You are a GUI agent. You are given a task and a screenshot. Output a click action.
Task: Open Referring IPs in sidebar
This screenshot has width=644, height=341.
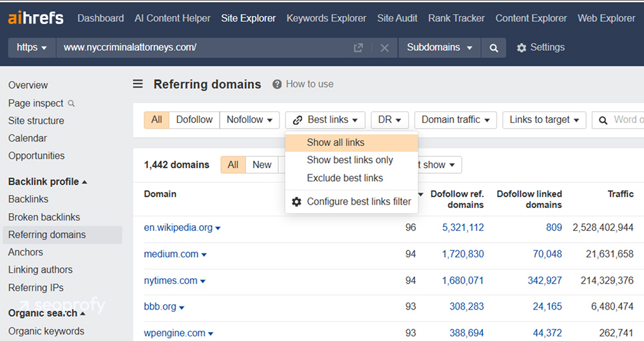pos(35,288)
